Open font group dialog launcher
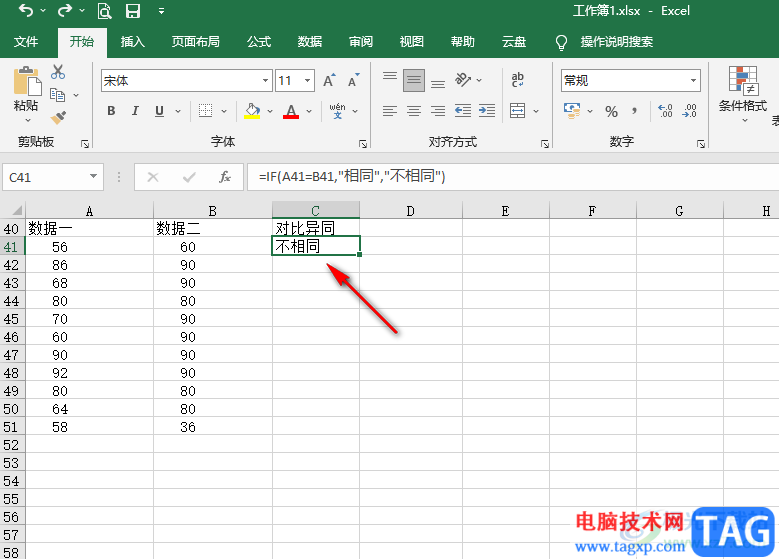Screen dimensions: 779x559 [363, 144]
